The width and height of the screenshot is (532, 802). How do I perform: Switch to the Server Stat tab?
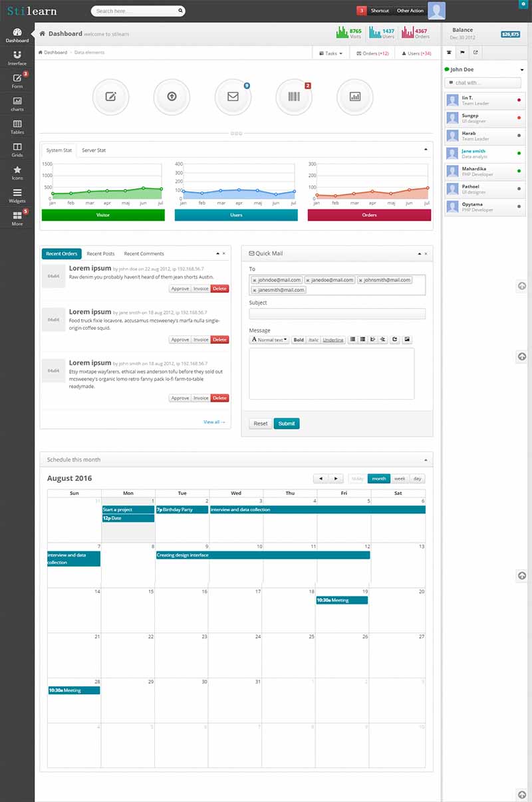point(94,150)
